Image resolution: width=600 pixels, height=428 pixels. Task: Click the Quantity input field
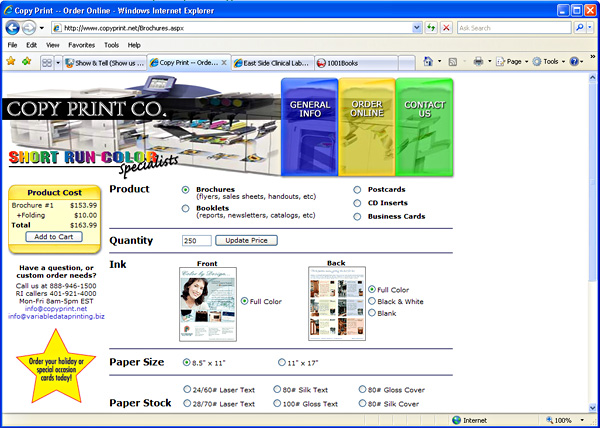[x=197, y=241]
